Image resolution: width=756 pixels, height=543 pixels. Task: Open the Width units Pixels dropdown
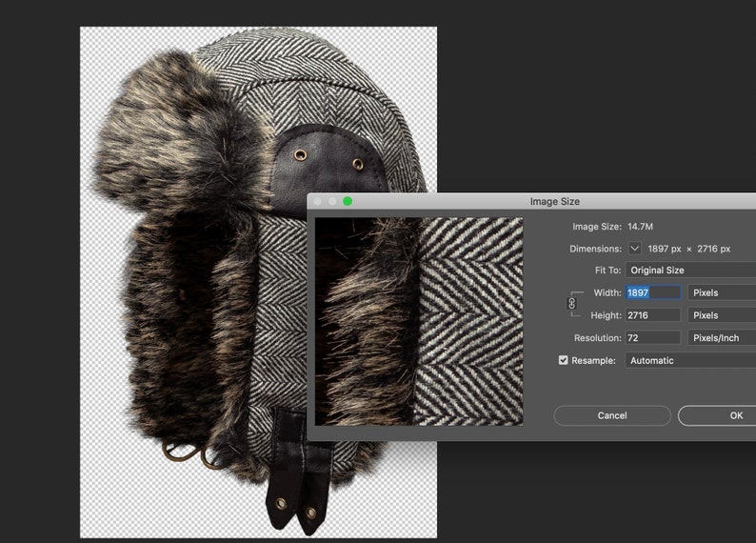point(722,292)
